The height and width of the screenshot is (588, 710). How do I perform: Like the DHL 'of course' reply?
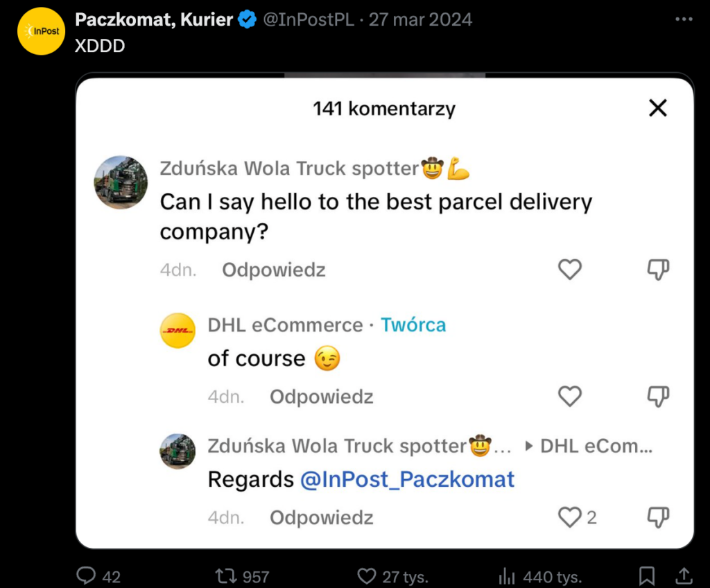[x=569, y=396]
